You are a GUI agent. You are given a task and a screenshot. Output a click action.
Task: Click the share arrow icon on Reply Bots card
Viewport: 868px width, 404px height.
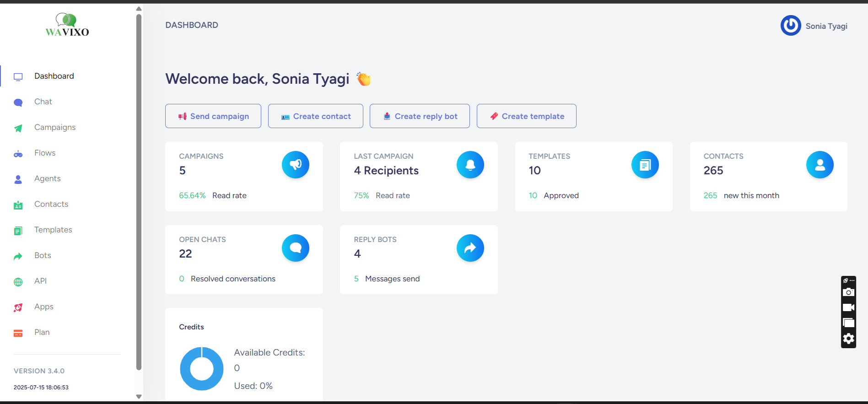point(470,248)
